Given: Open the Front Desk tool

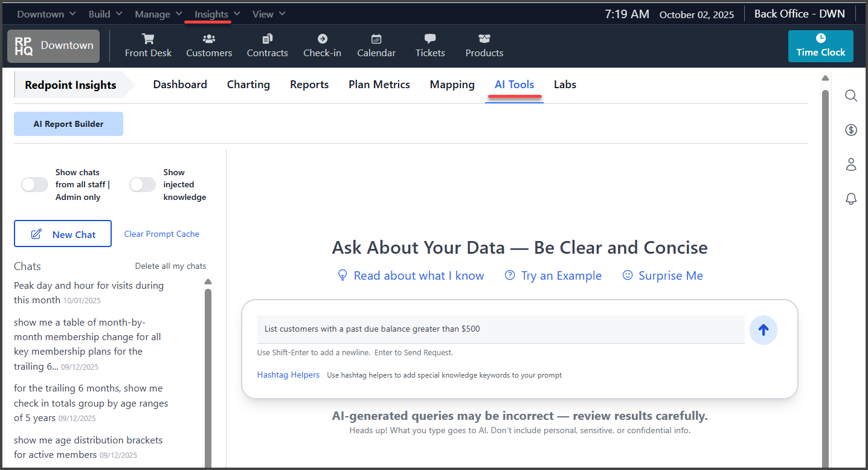Looking at the screenshot, I should 148,45.
